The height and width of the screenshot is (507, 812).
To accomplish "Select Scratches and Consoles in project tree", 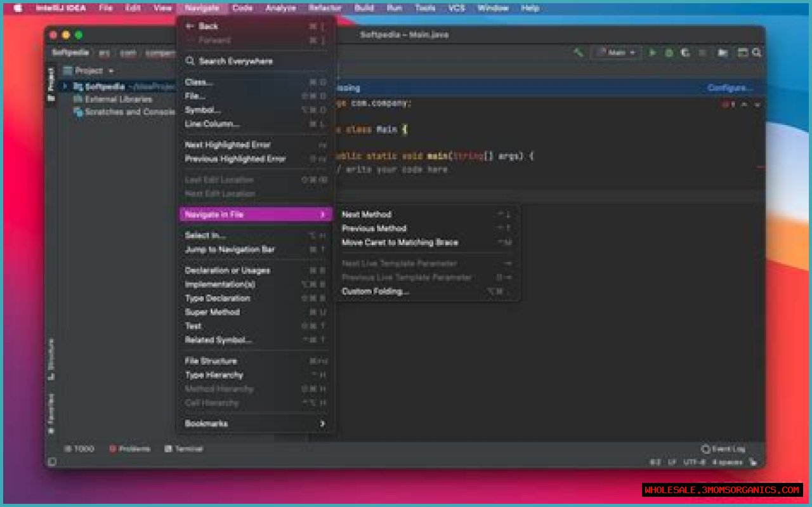I will (124, 112).
